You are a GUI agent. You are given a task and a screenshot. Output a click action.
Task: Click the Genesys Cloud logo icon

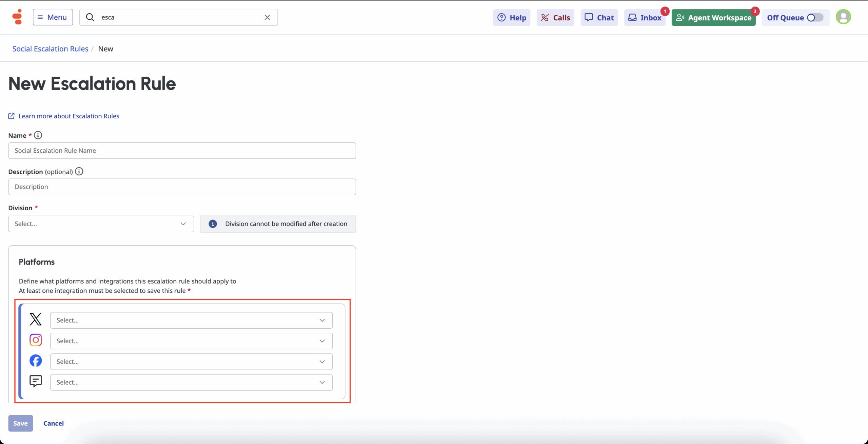(17, 17)
